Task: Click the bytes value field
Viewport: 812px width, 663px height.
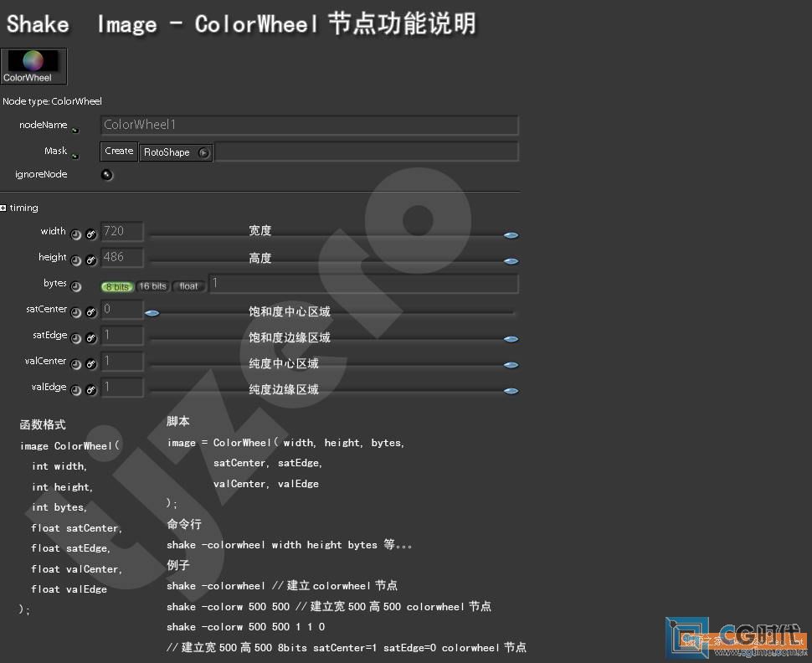Action: pyautogui.click(x=363, y=283)
